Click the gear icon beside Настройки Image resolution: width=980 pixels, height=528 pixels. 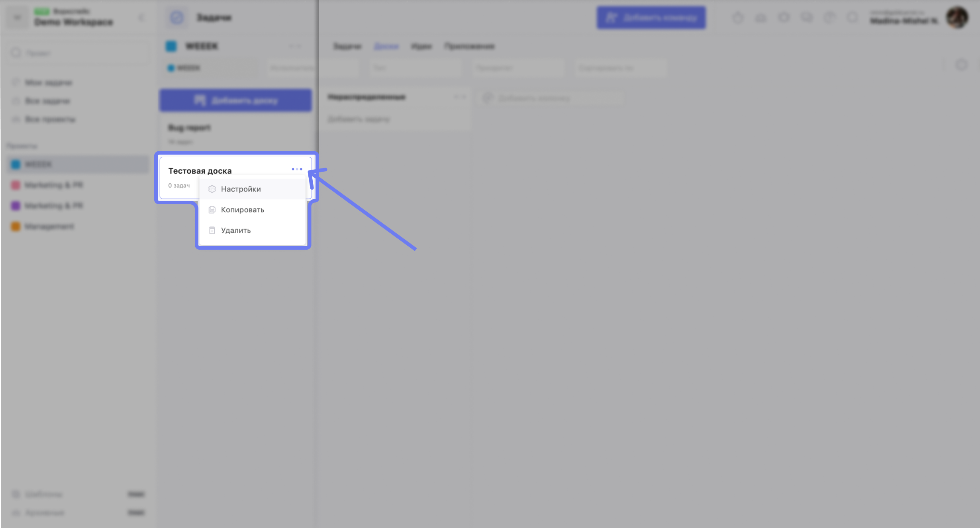click(212, 189)
